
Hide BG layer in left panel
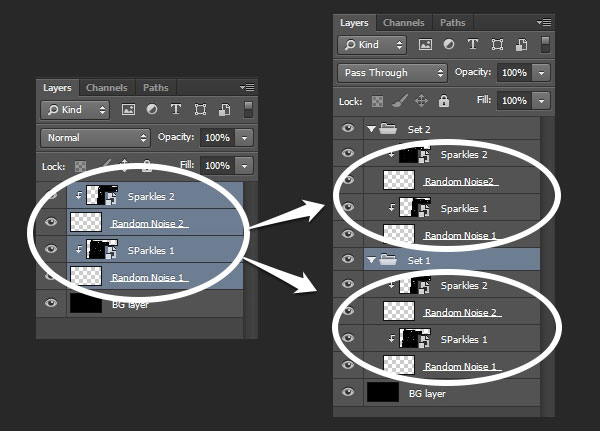coord(51,303)
